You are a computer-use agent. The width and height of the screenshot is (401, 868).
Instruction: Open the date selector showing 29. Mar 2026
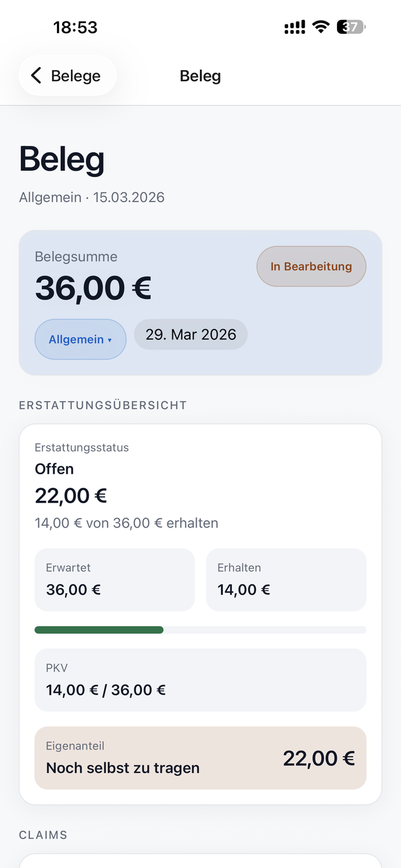tap(190, 334)
